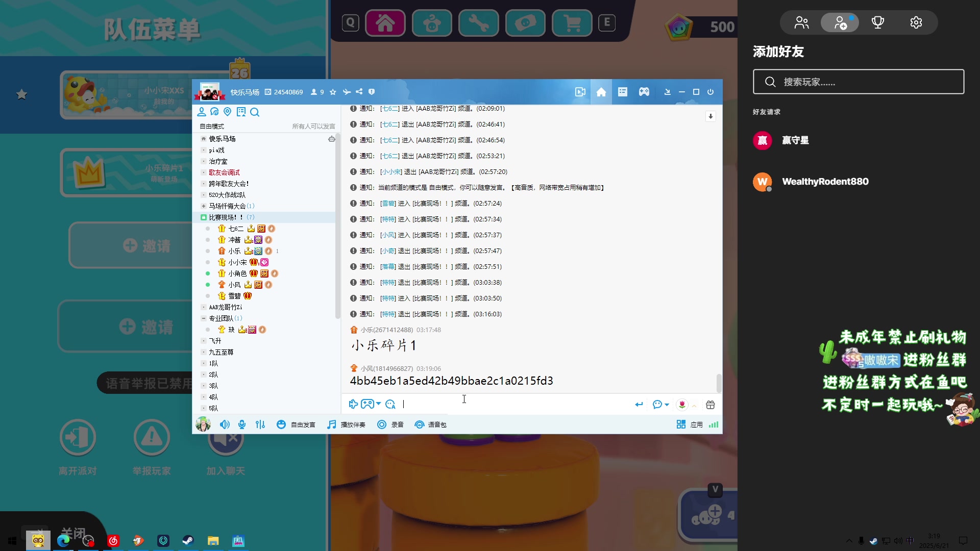Toggle microphone icon in YY bottom bar
The width and height of the screenshot is (980, 551).
click(242, 424)
